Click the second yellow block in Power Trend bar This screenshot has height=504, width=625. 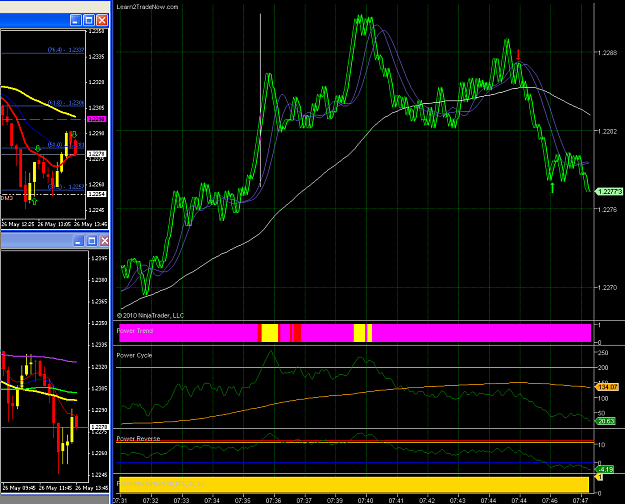(x=359, y=333)
